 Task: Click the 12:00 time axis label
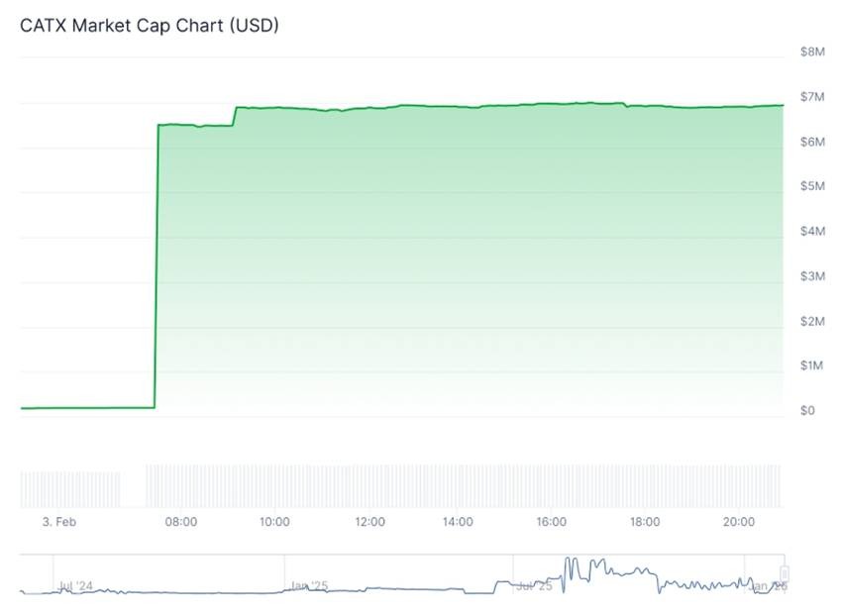pyautogui.click(x=369, y=522)
